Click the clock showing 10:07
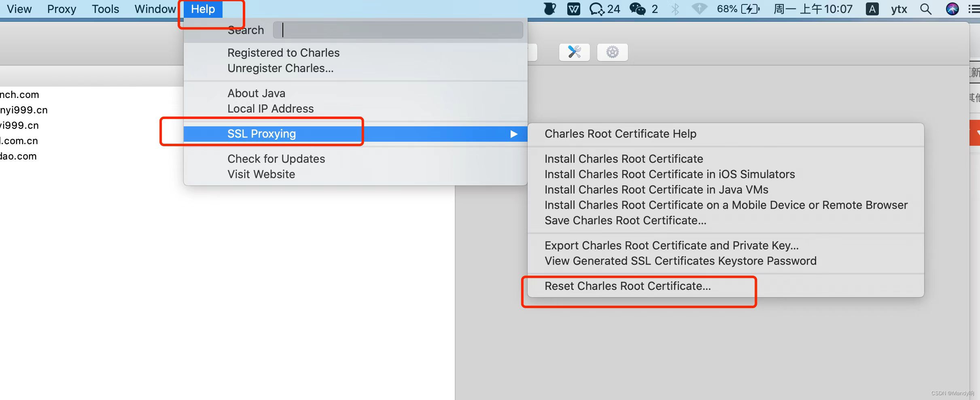 click(813, 9)
